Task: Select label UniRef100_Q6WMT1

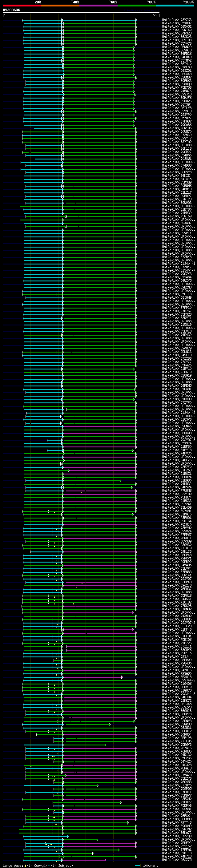Action: coord(177,538)
